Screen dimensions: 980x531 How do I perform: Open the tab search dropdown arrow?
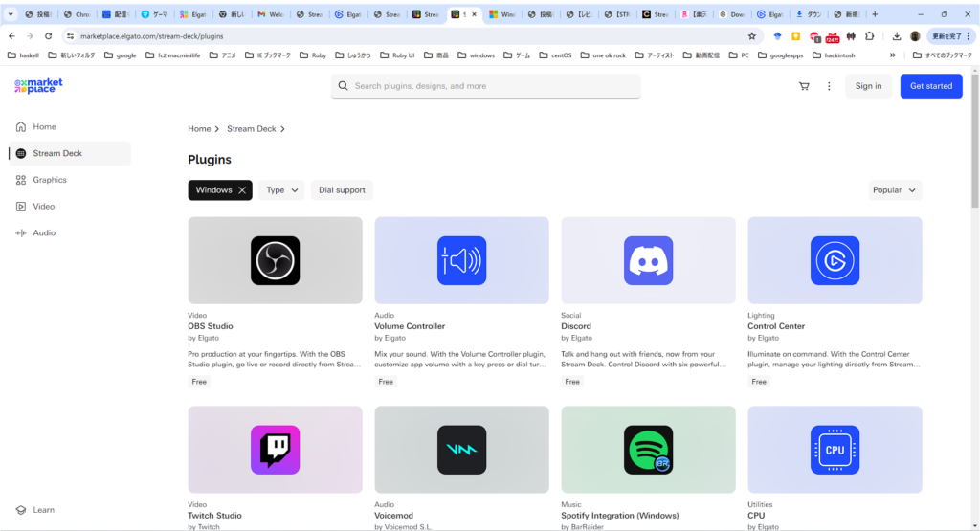click(11, 14)
